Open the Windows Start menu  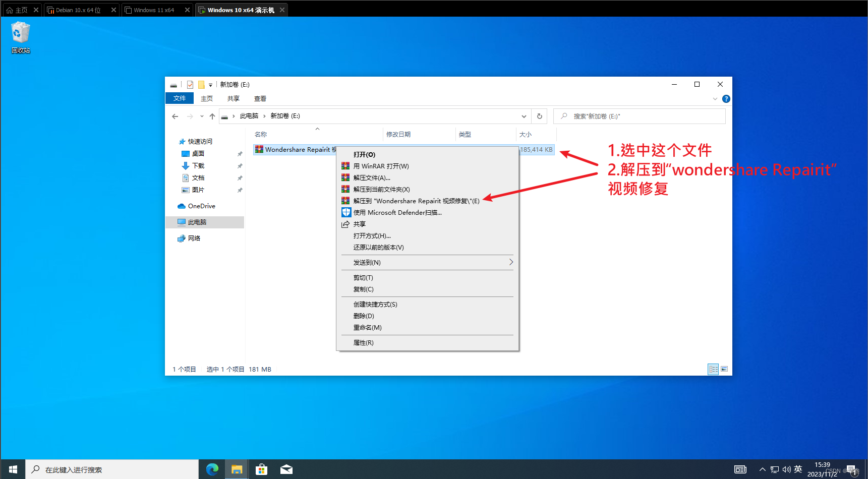[13, 469]
